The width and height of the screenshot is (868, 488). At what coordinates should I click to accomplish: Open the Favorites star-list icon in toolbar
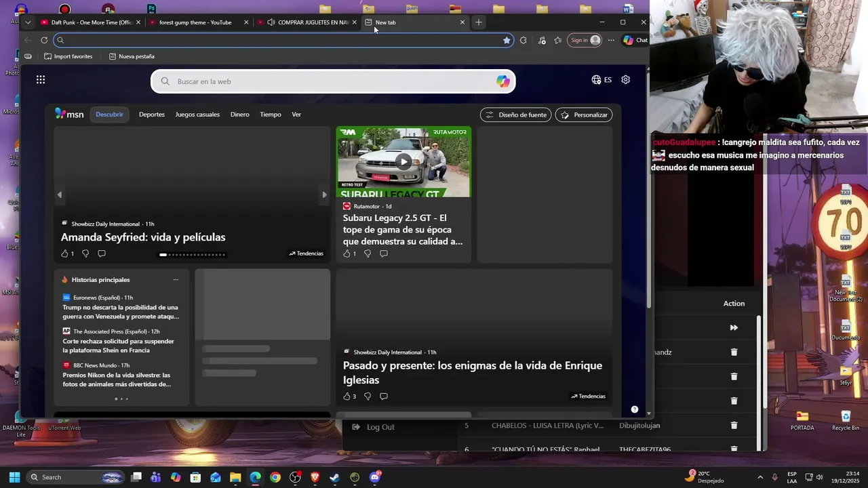pos(558,40)
